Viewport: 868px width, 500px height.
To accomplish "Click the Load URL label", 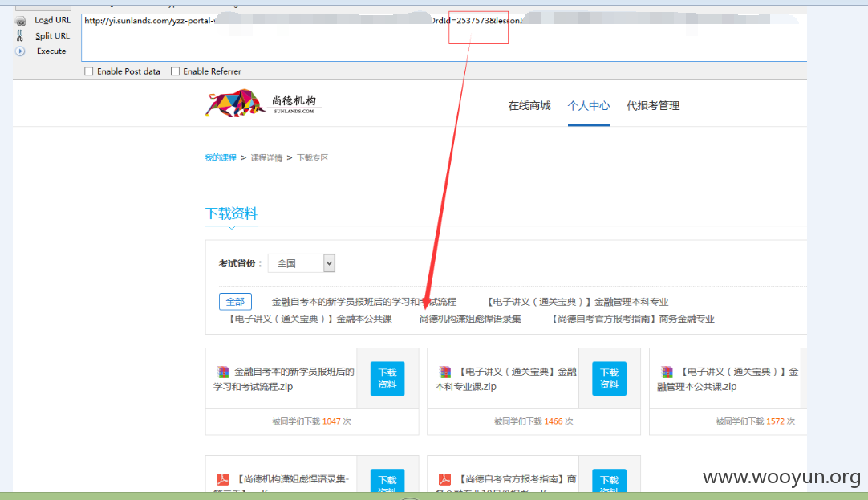I will (53, 21).
